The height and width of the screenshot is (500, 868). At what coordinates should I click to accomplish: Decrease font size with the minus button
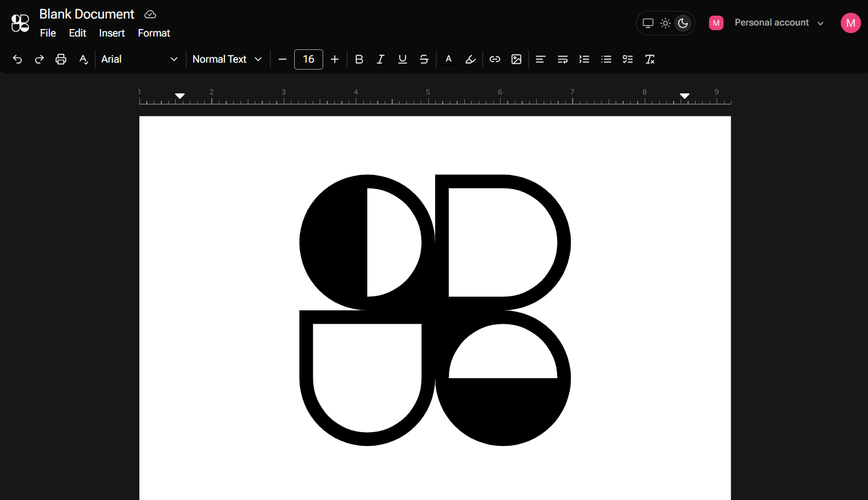click(x=283, y=59)
